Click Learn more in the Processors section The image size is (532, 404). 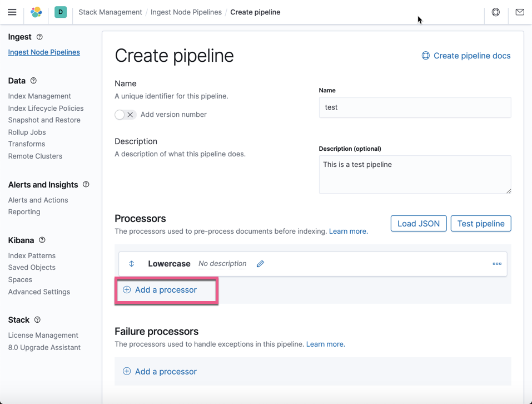(x=348, y=231)
